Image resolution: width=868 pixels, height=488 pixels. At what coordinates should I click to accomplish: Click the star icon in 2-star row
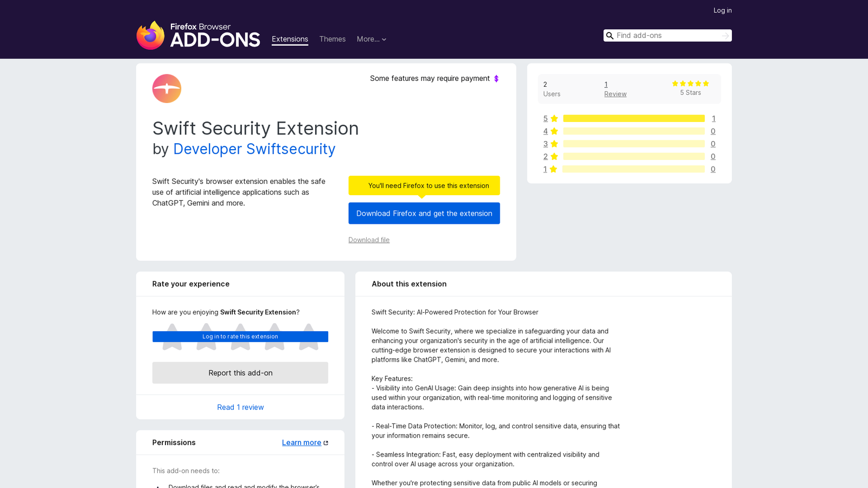pyautogui.click(x=554, y=157)
